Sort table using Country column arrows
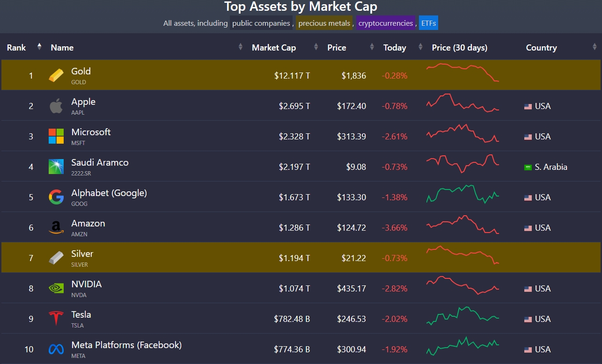The height and width of the screenshot is (364, 602). [x=595, y=47]
